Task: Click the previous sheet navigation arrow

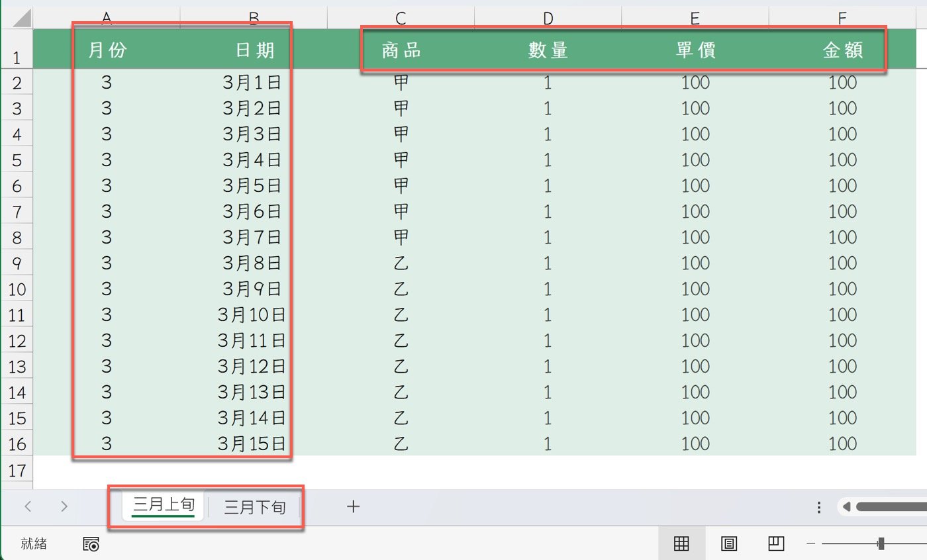Action: point(28,507)
